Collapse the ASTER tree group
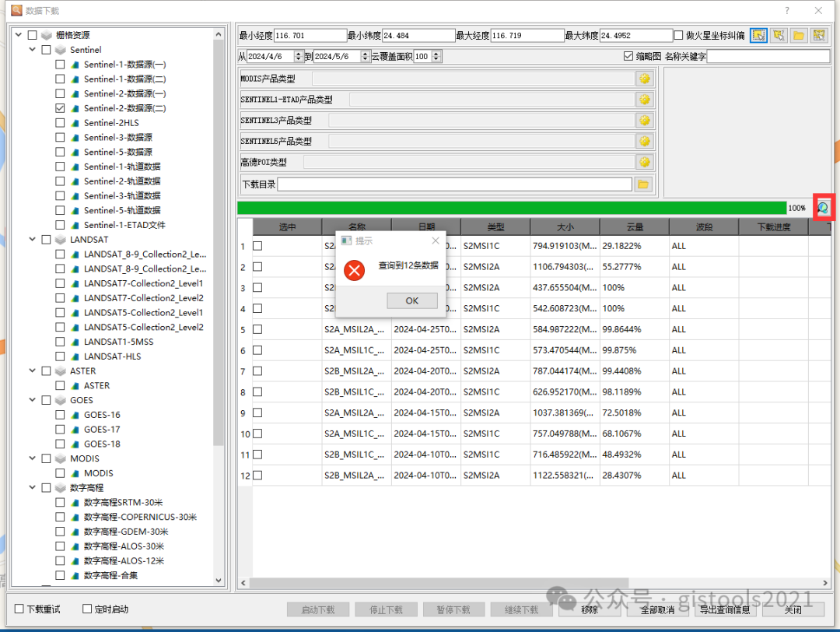This screenshot has width=840, height=632. pos(33,370)
